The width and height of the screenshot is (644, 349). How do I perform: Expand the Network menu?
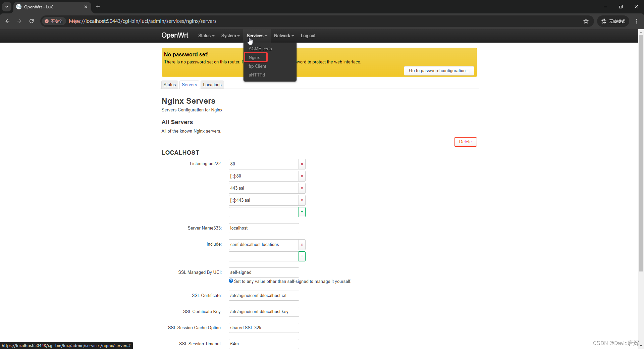pyautogui.click(x=284, y=36)
